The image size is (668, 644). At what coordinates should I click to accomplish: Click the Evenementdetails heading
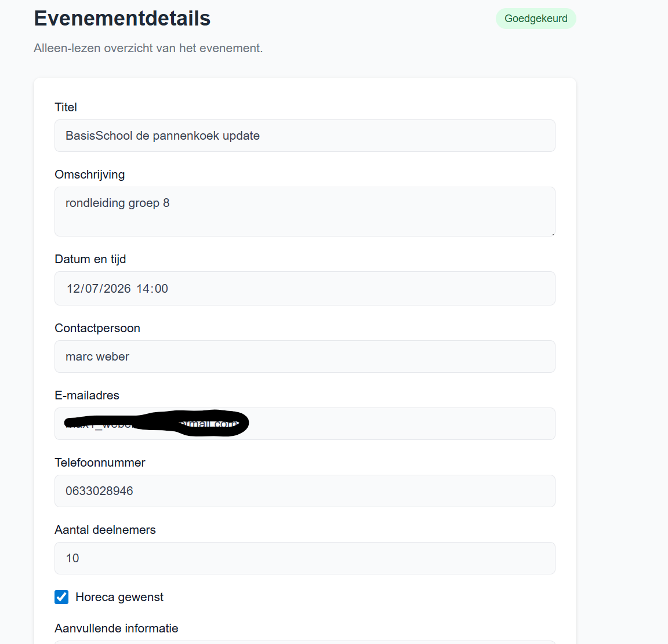point(121,18)
